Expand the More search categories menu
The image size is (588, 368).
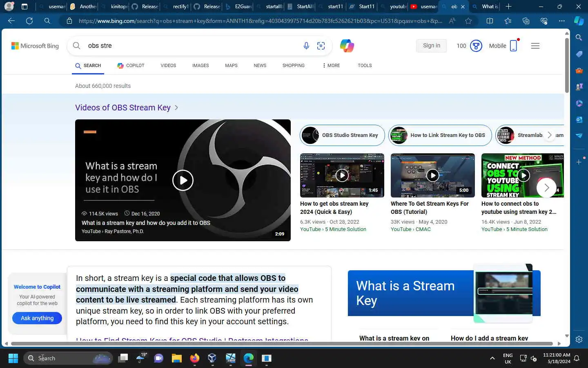click(331, 65)
